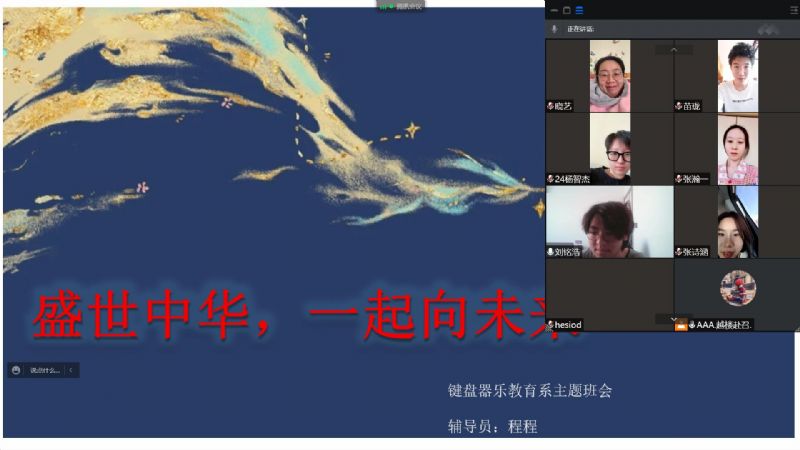Screen dimensions: 800x450
Task: Click the mic icon next to 刘铭浩
Action: point(550,252)
